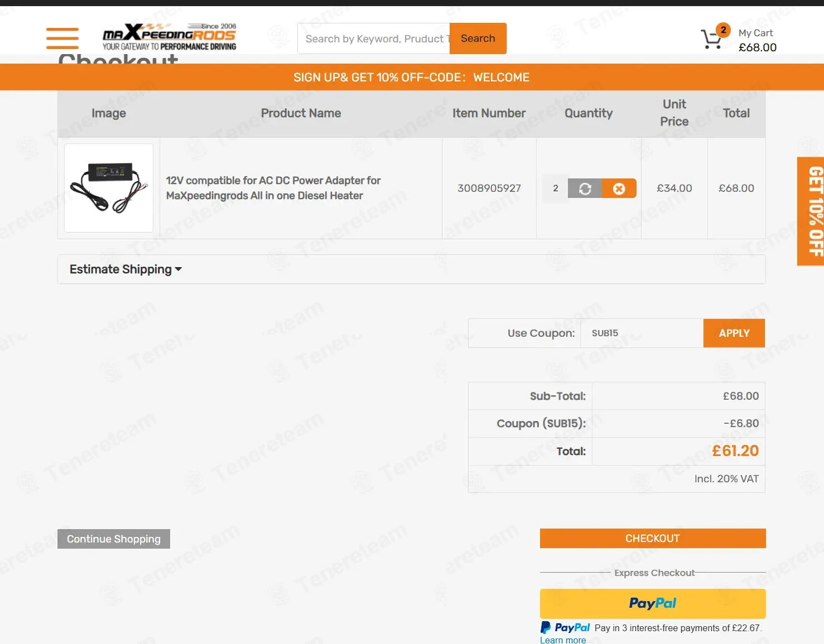Search using the orange Search button

(478, 38)
